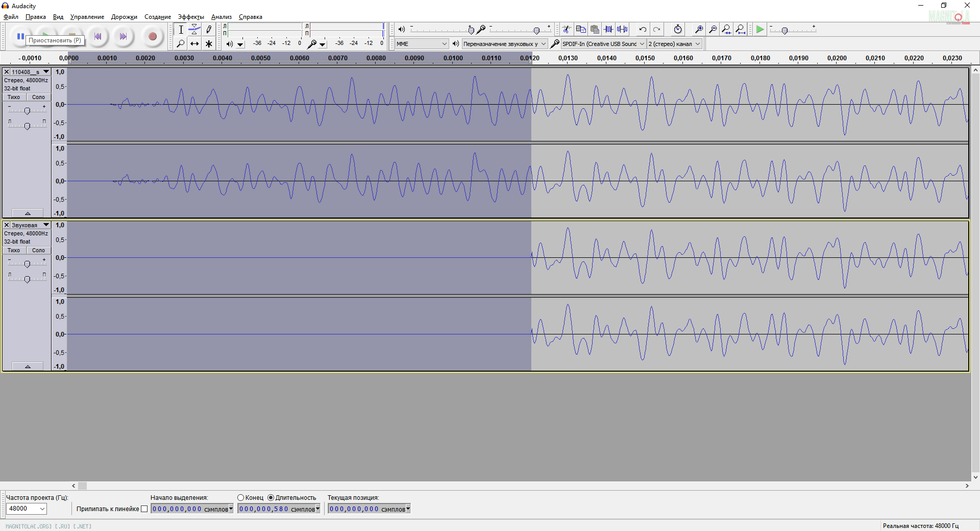Undo the last action
Image resolution: width=980 pixels, height=531 pixels.
pyautogui.click(x=643, y=29)
